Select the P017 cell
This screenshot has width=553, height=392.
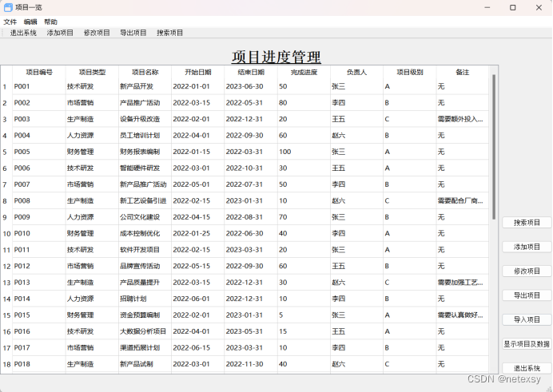pyautogui.click(x=39, y=347)
